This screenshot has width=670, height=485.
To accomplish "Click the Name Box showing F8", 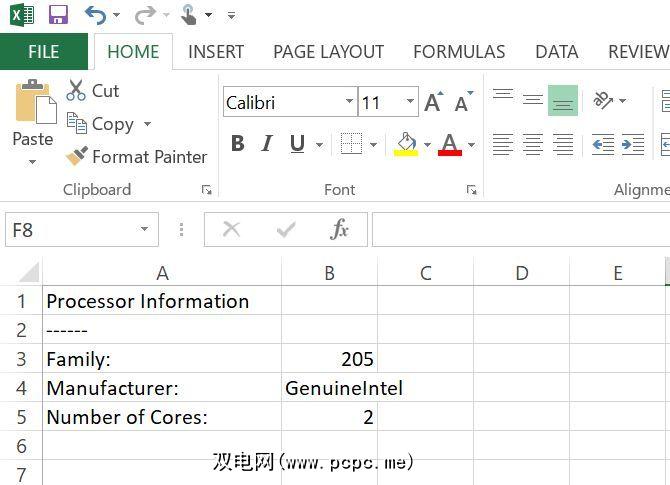I will coord(70,230).
